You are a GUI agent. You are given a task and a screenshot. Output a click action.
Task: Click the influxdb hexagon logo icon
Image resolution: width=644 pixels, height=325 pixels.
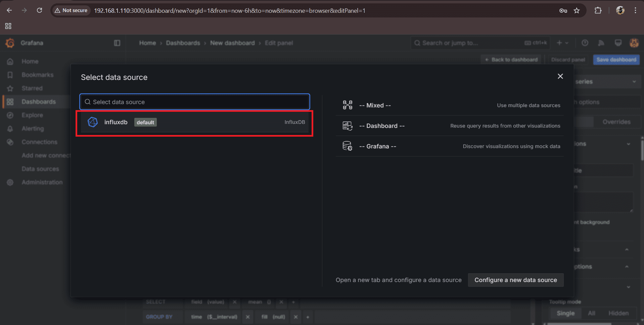93,122
